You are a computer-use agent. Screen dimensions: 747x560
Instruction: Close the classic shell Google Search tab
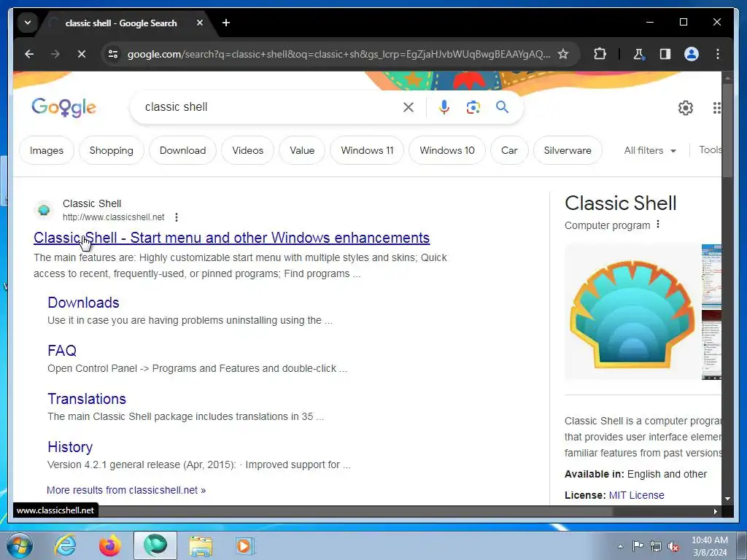(x=200, y=23)
